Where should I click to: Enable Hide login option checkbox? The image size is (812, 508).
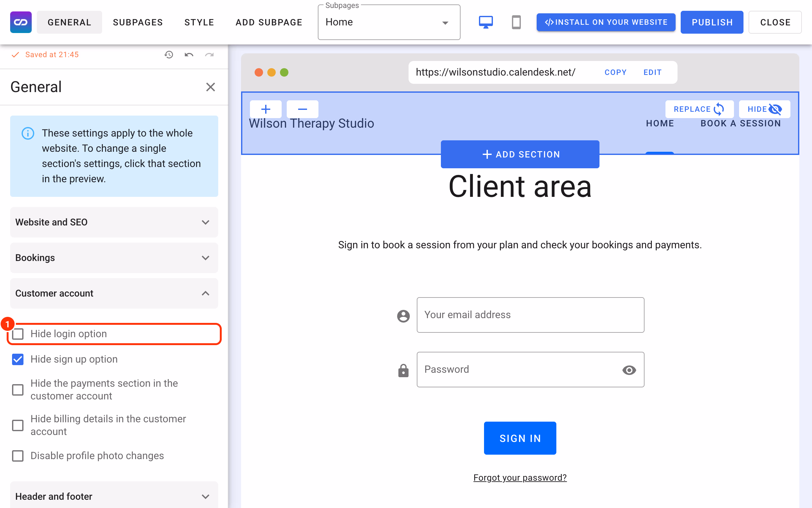coord(18,334)
